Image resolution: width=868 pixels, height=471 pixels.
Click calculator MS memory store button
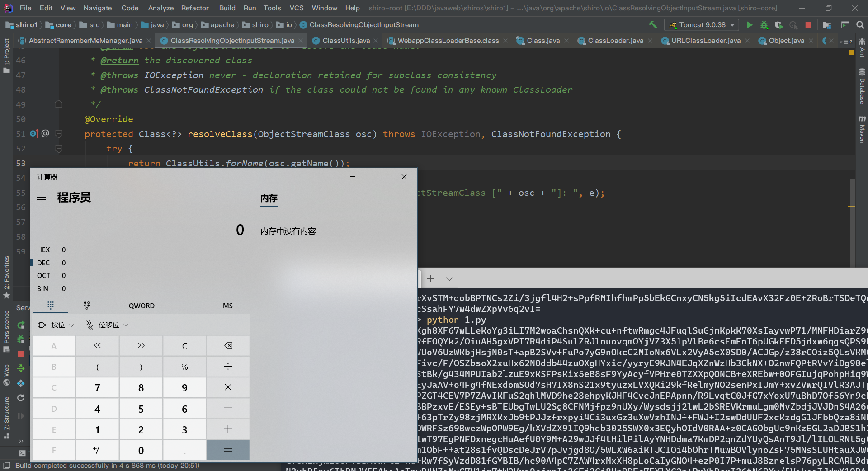(228, 306)
